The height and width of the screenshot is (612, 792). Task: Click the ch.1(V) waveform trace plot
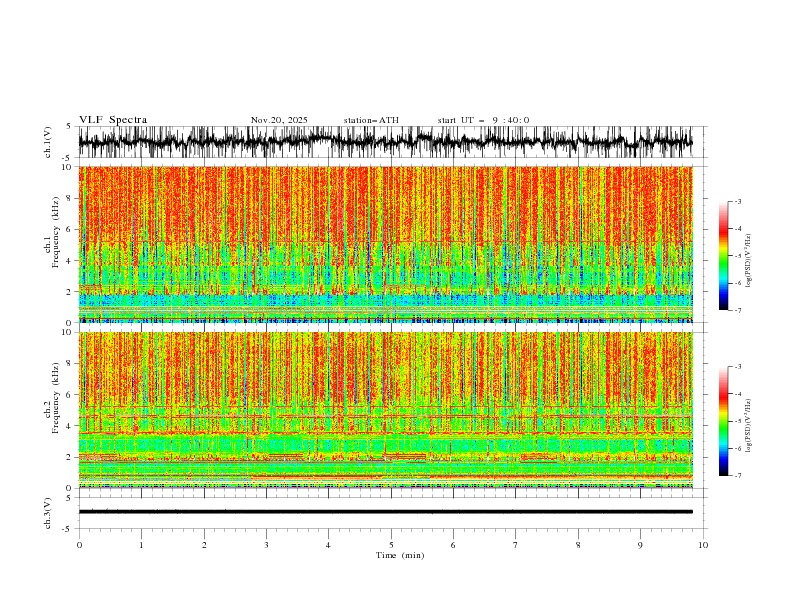[x=385, y=142]
